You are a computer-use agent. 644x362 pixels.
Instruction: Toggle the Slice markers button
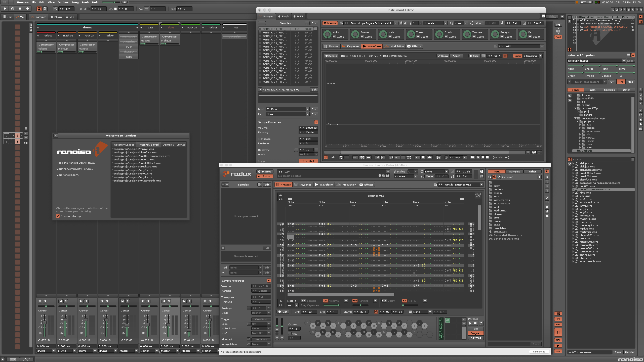474,56
